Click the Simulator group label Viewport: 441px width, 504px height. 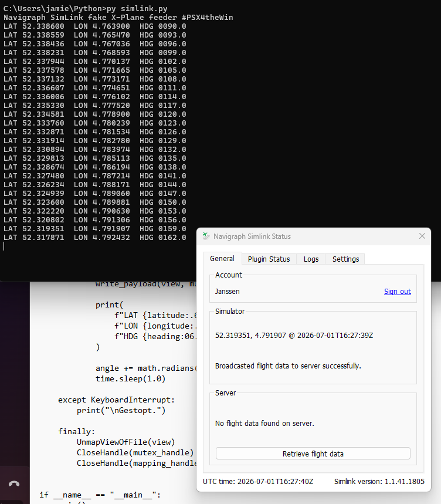[230, 312]
